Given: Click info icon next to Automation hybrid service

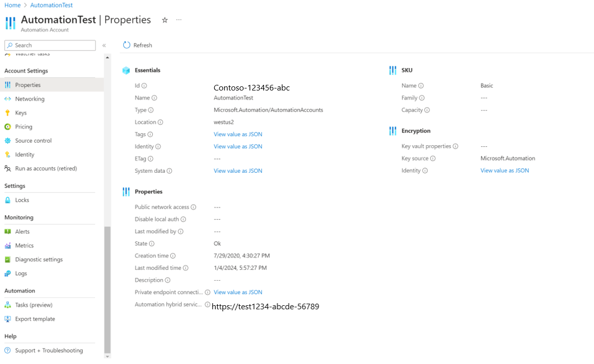Looking at the screenshot, I should tap(208, 304).
